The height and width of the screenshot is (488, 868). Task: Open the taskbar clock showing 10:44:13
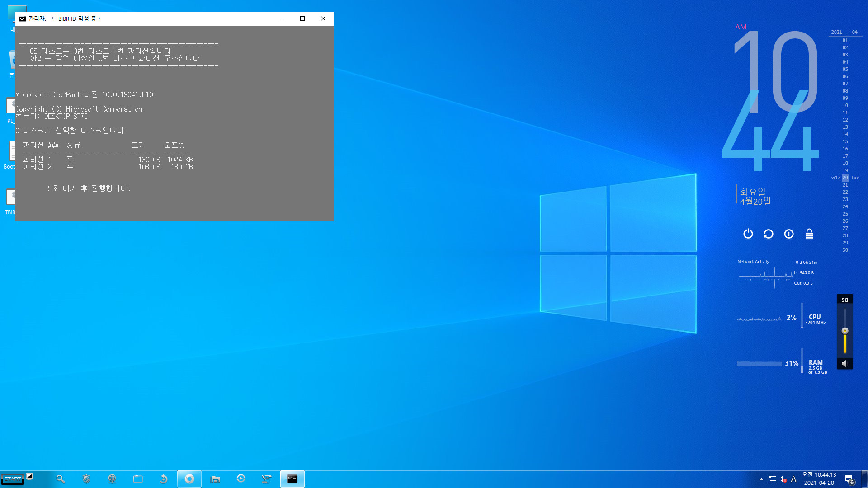(819, 479)
